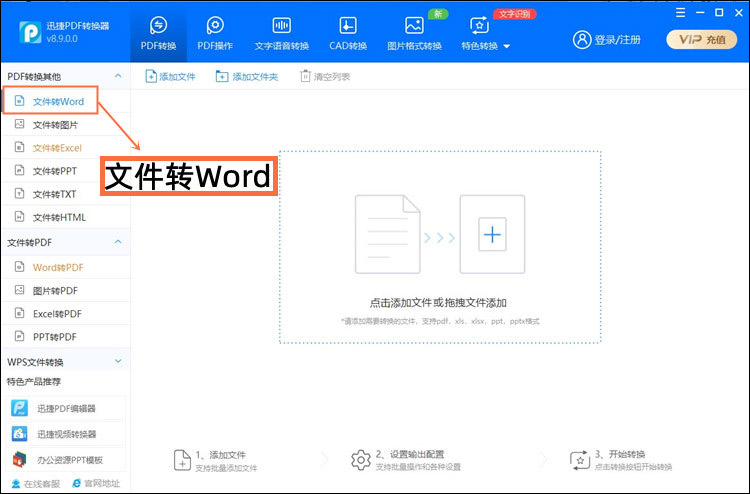Click the 登录/注册 link text
The image size is (750, 494).
click(x=617, y=40)
